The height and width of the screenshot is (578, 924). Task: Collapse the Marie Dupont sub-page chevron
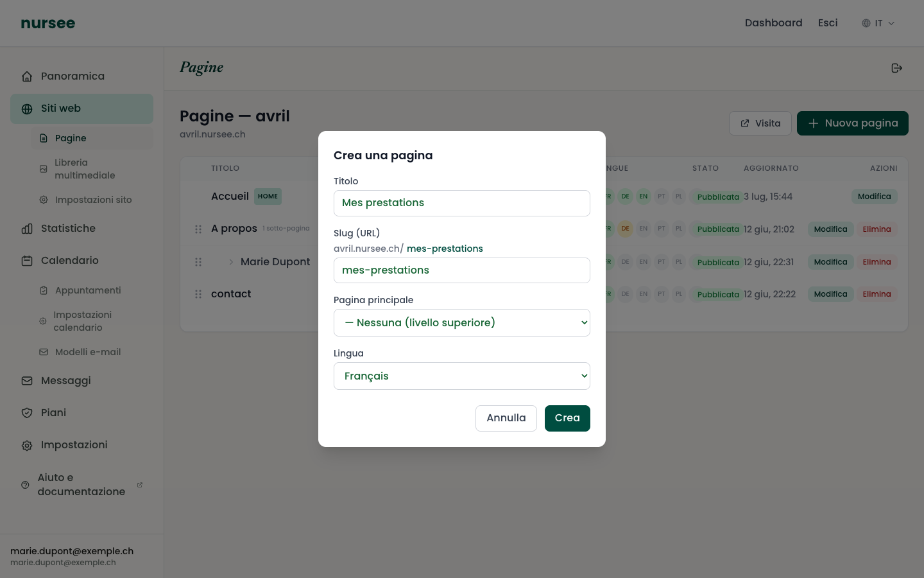click(x=231, y=262)
